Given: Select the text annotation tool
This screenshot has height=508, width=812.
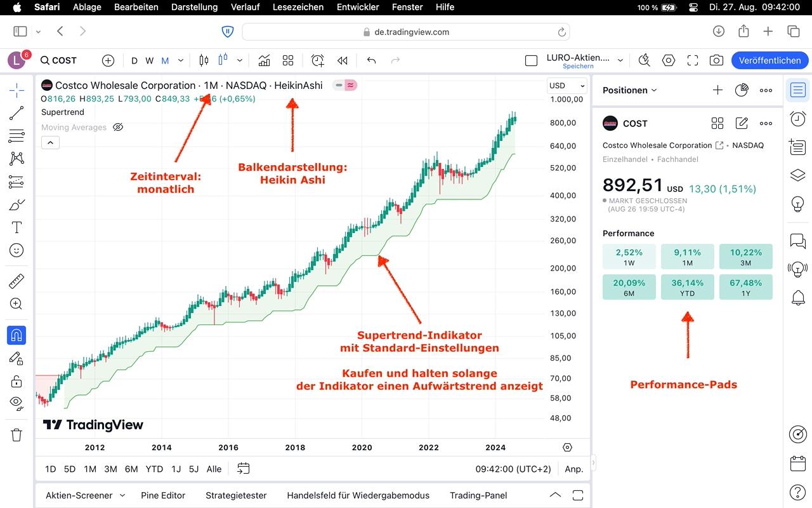Looking at the screenshot, I should click(x=16, y=227).
